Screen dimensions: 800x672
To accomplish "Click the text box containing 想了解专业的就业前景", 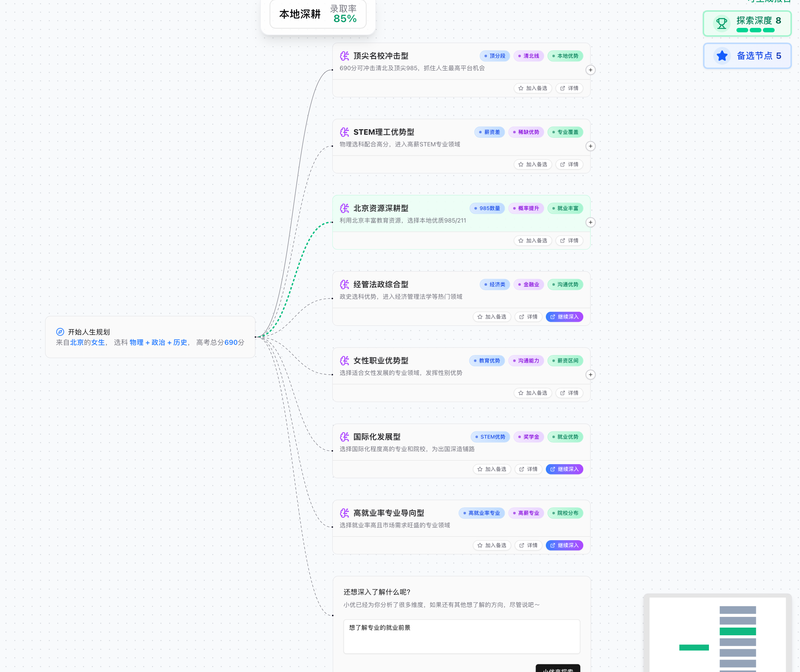I will [x=462, y=637].
